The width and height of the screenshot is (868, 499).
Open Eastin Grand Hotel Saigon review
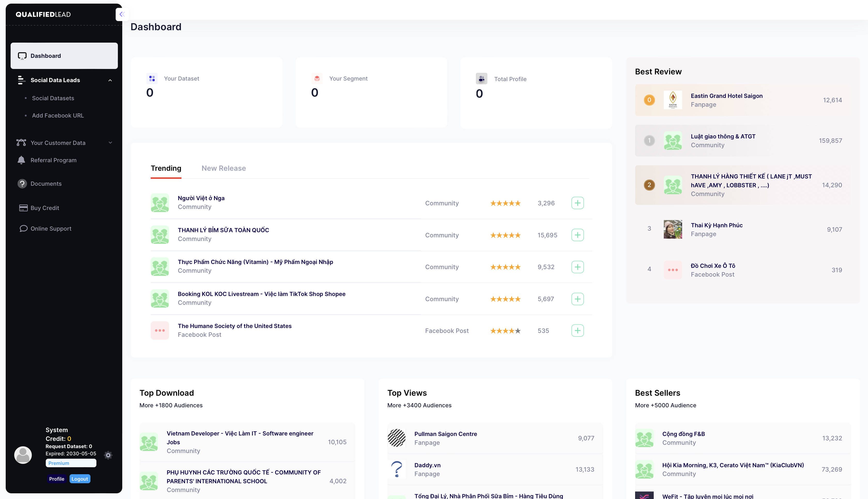[x=726, y=96]
